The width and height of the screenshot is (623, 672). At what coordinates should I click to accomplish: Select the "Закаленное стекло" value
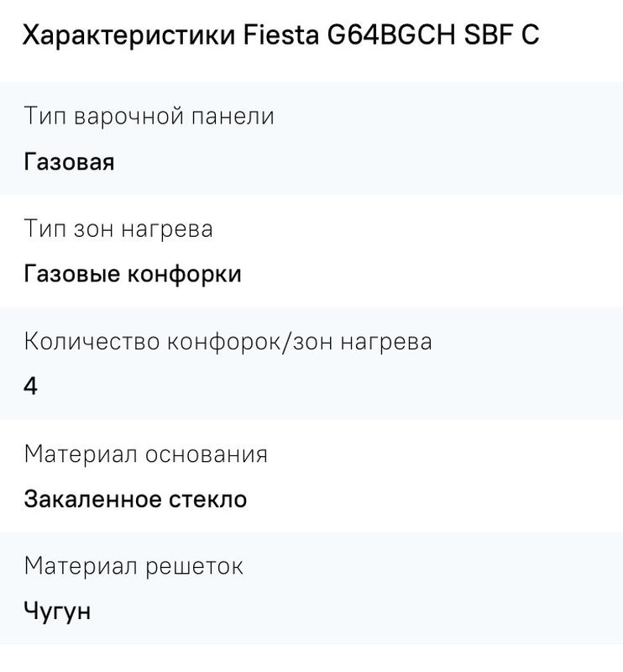[135, 499]
